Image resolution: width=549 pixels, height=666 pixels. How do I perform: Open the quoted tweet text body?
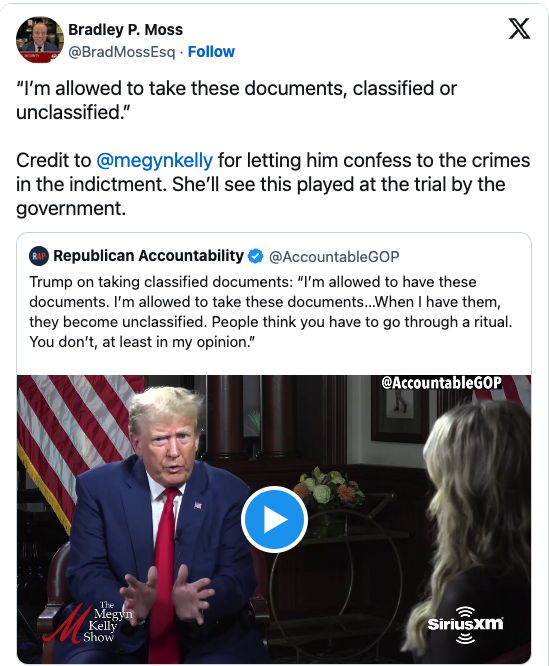(270, 312)
